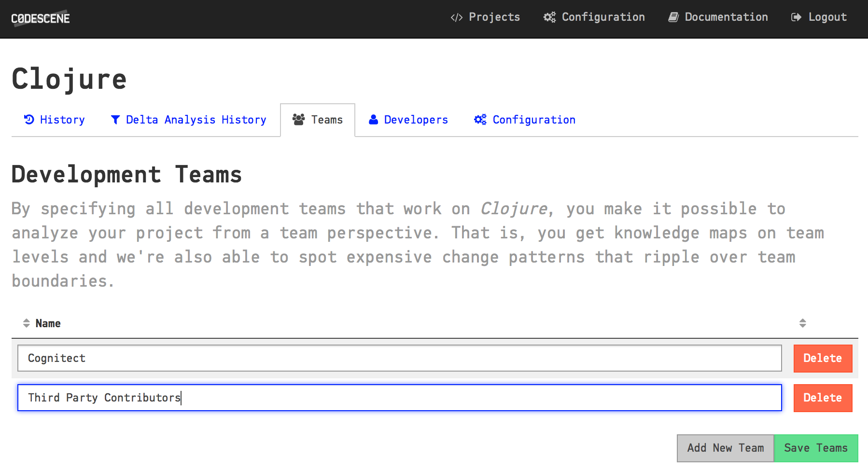Click the Save Teams button

pos(816,448)
